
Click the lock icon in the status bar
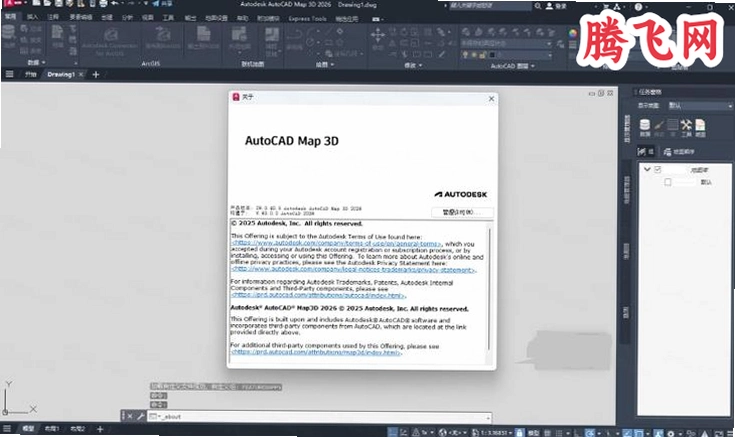coord(519,432)
